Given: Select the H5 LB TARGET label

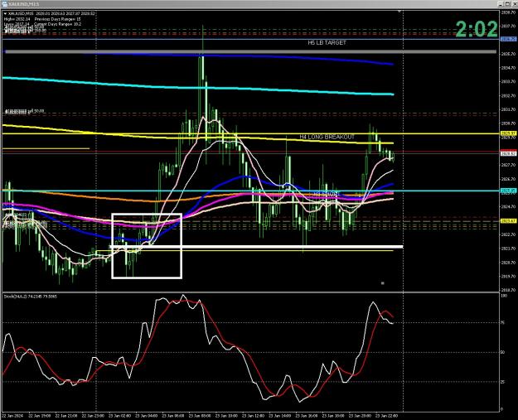Looking at the screenshot, I should coord(327,42).
